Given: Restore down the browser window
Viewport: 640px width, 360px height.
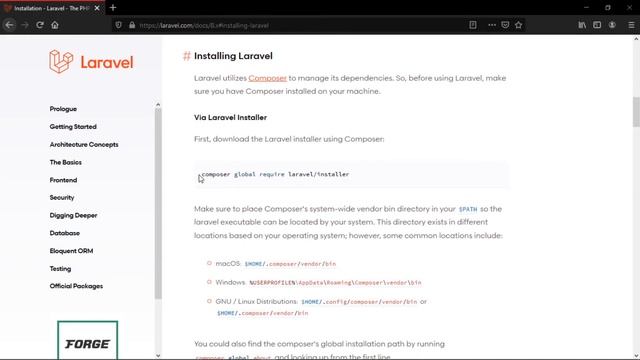Looking at the screenshot, I should [x=608, y=7].
